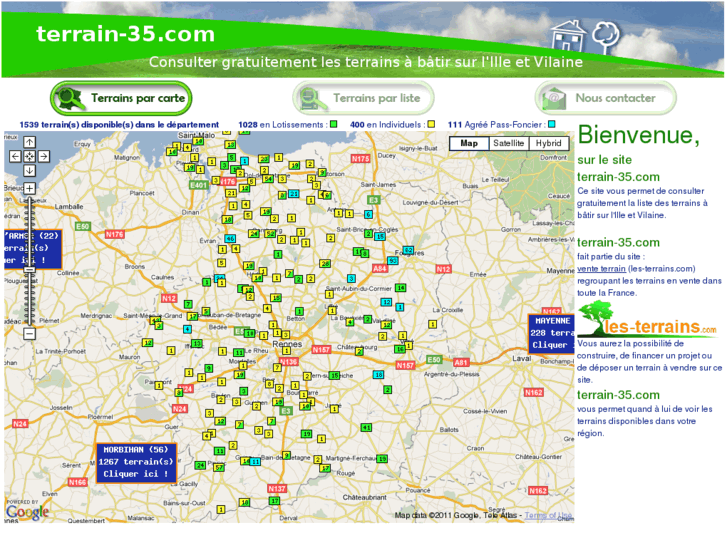727x545 pixels.
Task: Zoom out with the minus button
Action: 29,333
